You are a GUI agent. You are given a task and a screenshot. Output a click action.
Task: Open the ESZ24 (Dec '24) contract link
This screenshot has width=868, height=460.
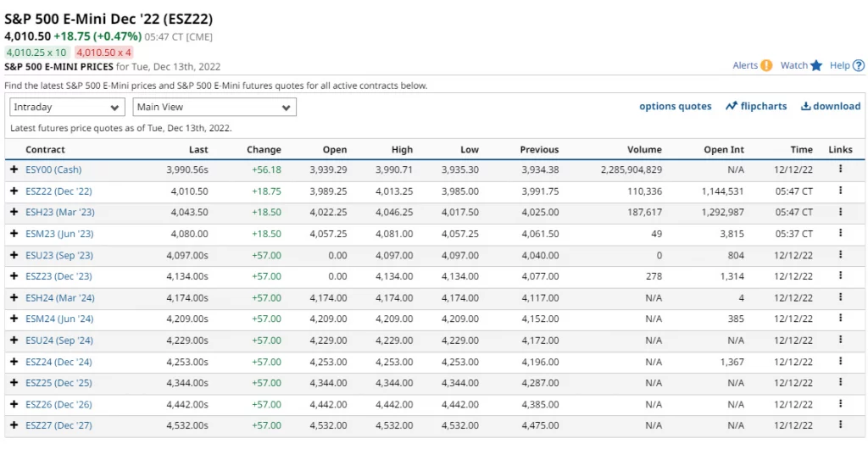coord(58,362)
